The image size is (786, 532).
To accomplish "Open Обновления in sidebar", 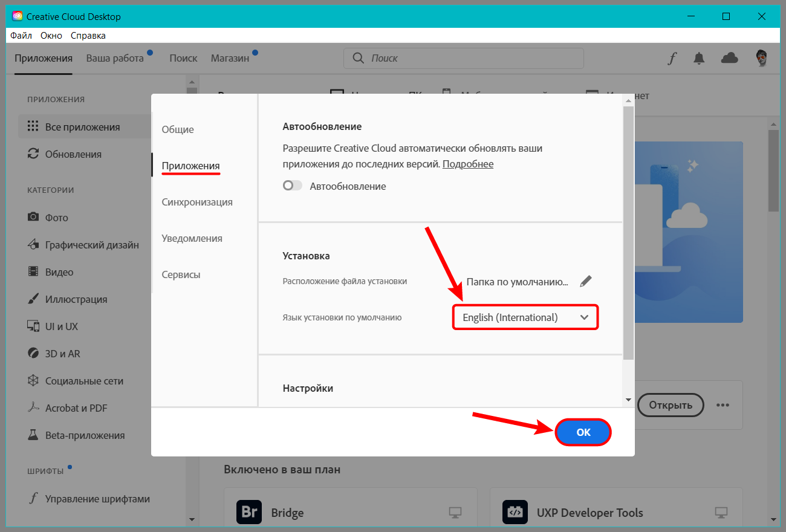I will click(x=73, y=154).
